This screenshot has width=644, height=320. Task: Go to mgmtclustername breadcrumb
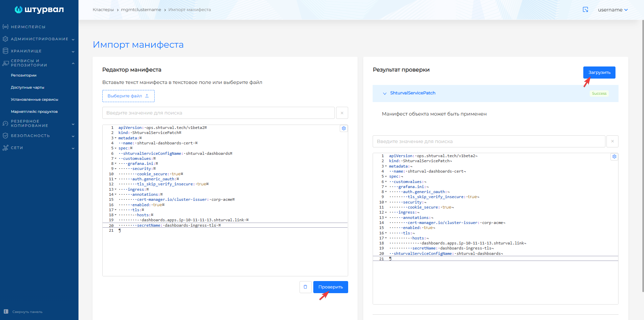pyautogui.click(x=141, y=10)
